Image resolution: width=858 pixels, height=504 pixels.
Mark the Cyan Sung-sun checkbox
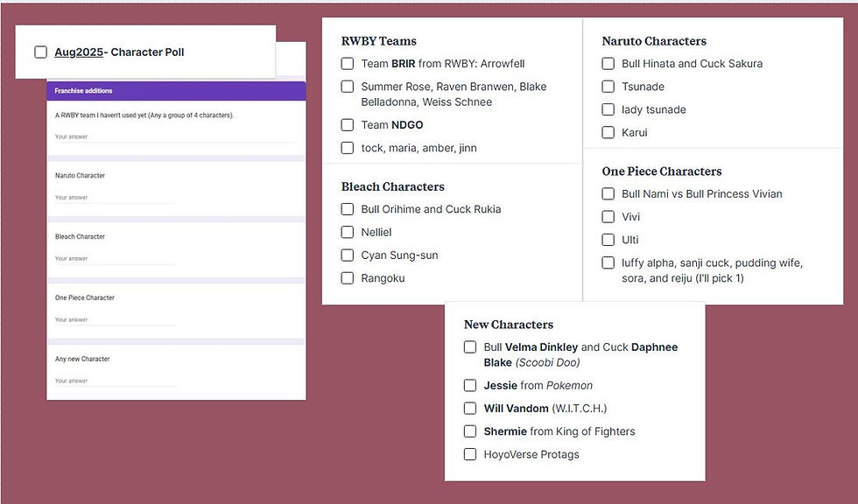348,255
